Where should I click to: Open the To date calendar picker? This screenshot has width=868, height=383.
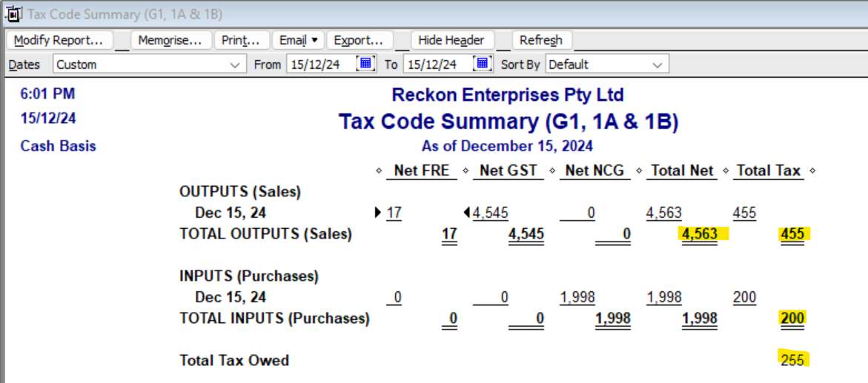482,64
